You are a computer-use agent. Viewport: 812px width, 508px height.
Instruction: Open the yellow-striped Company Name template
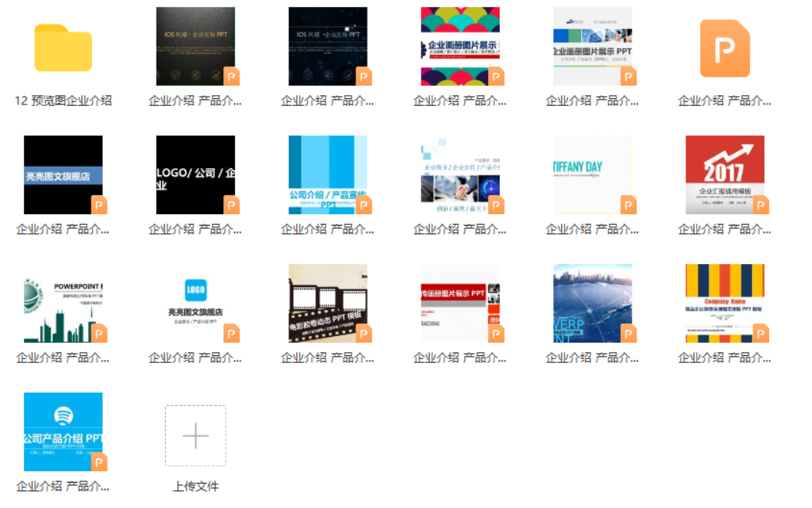725,302
